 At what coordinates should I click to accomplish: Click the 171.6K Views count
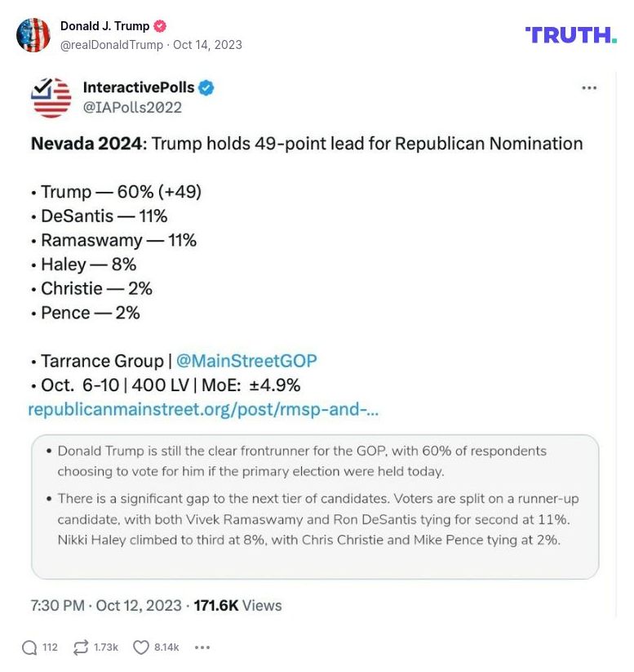coord(237,605)
